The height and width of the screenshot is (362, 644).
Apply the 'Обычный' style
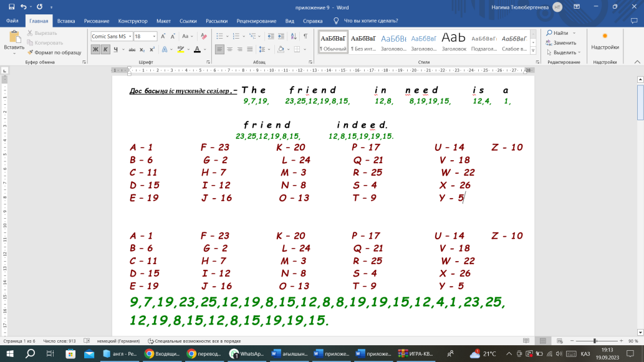click(333, 42)
